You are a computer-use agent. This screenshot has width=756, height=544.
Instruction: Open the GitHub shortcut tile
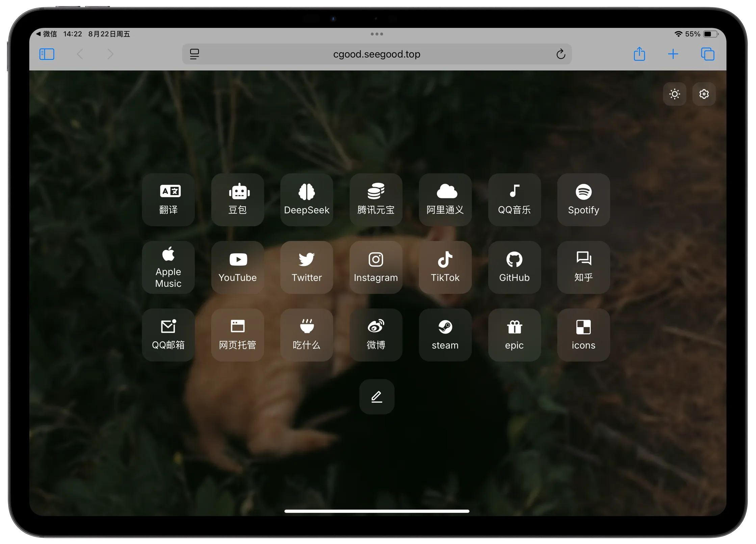coord(514,267)
